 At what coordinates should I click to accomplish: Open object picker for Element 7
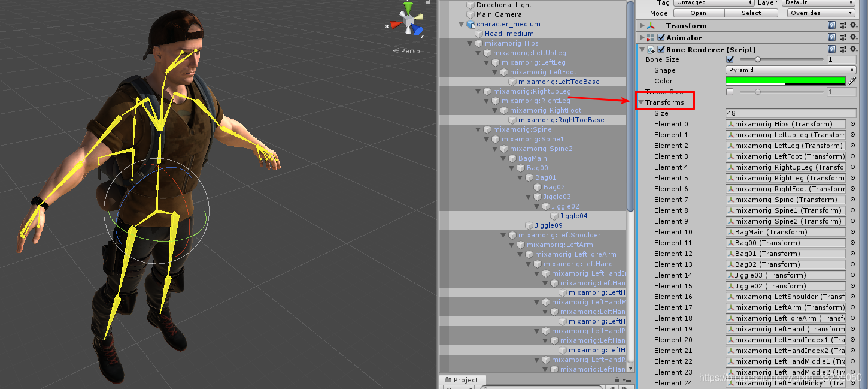[852, 200]
